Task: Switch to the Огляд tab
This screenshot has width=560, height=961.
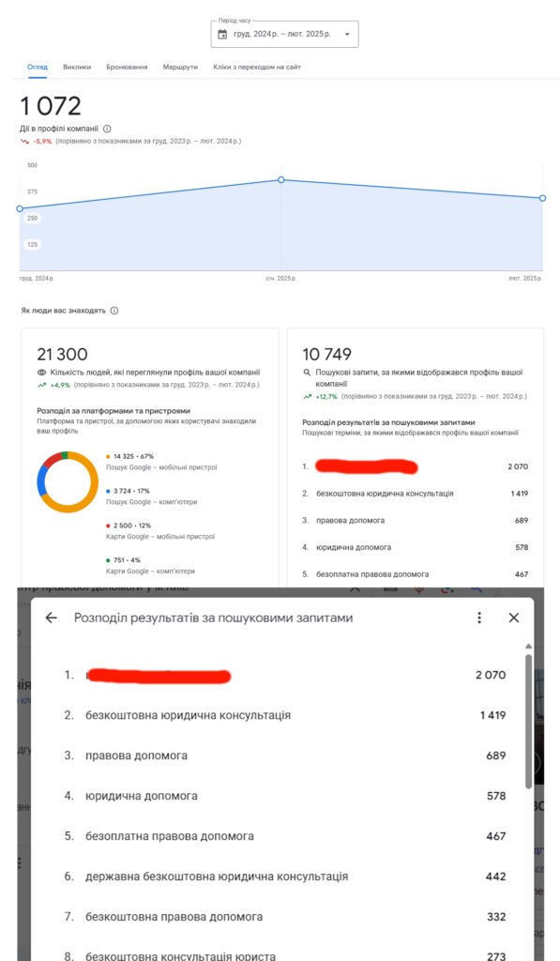Action: (38, 67)
